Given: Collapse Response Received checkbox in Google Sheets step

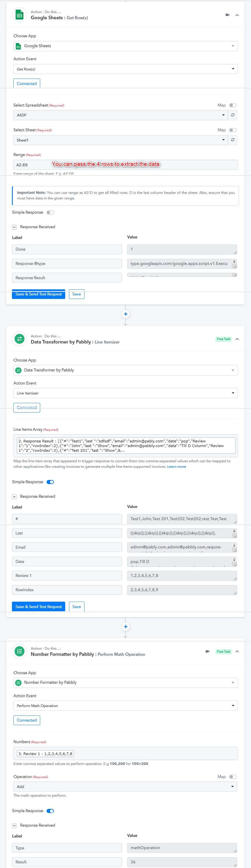Looking at the screenshot, I should [x=14, y=227].
